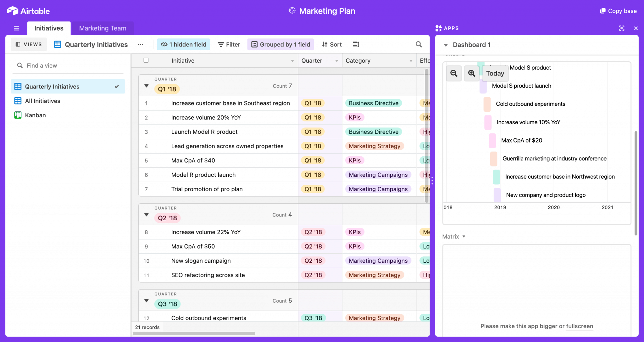
Task: Select All Initiatives view
Action: [42, 101]
